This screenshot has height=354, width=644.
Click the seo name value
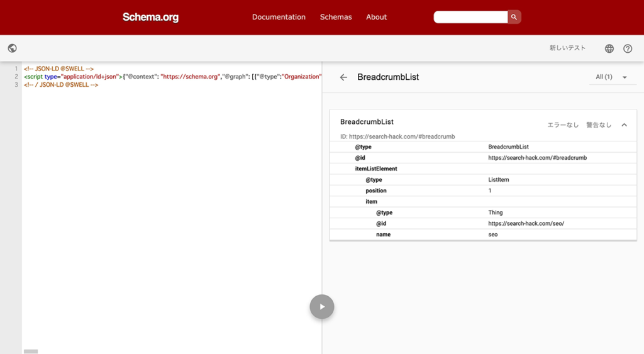493,235
